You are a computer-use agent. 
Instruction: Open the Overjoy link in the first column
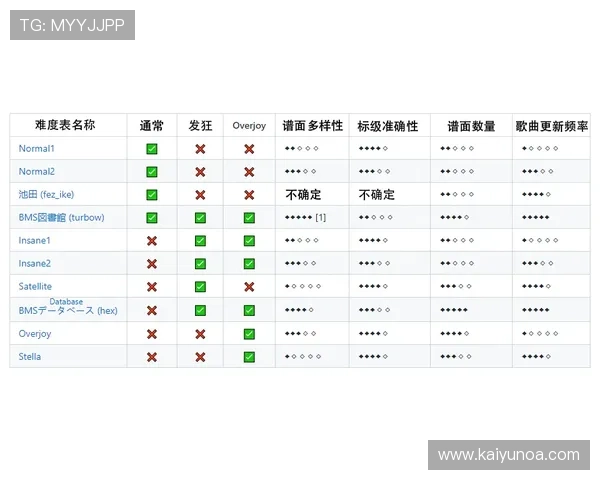[x=35, y=334]
